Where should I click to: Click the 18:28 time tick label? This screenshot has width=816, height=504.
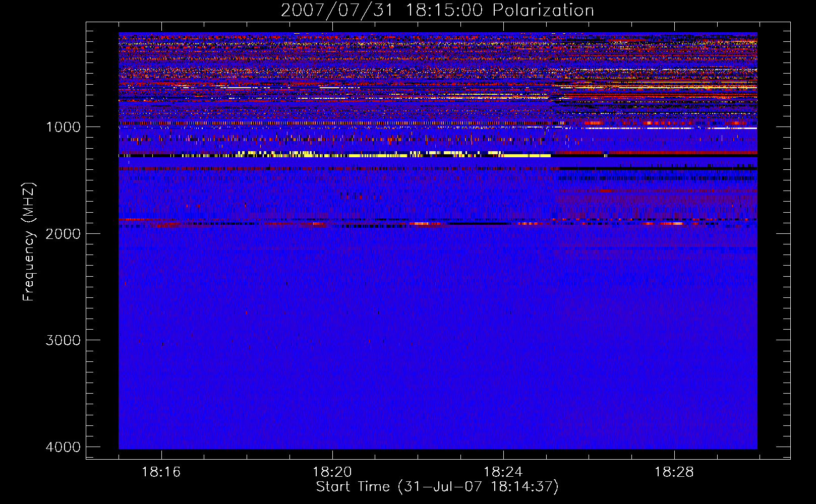tap(674, 472)
